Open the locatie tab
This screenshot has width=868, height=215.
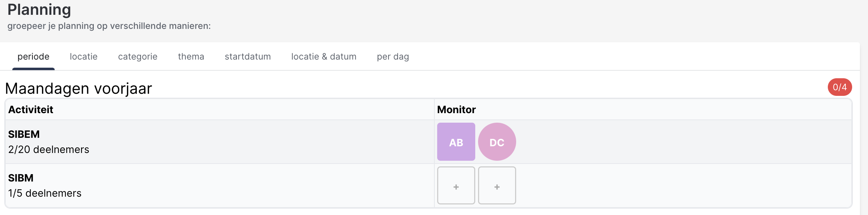click(84, 57)
